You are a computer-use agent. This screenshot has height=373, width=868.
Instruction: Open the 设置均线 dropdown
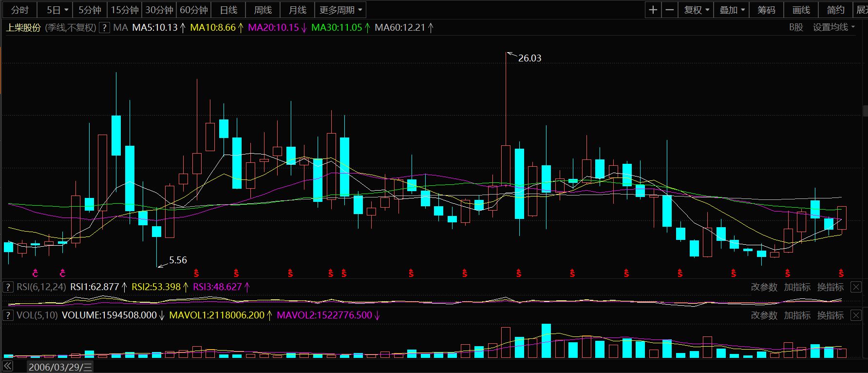click(x=833, y=27)
